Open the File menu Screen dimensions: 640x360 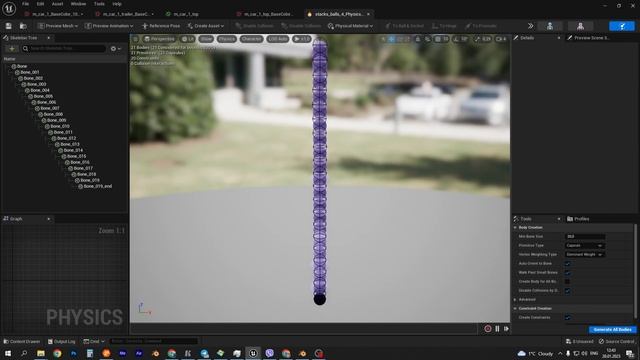point(25,4)
